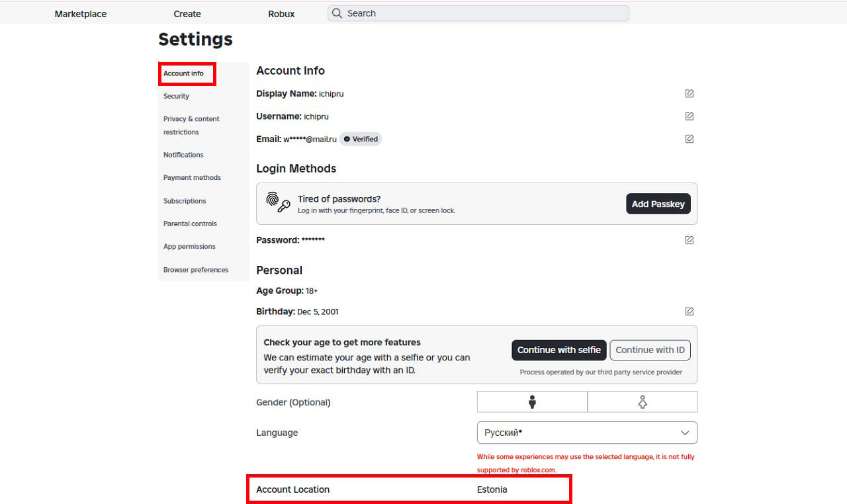Select the male gender icon
The width and height of the screenshot is (847, 504).
(532, 402)
